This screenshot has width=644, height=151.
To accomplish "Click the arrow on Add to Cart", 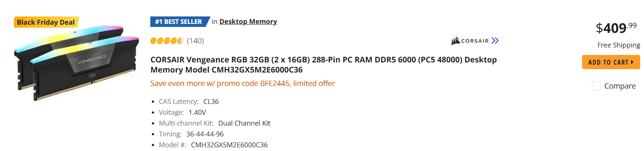I will pos(632,62).
